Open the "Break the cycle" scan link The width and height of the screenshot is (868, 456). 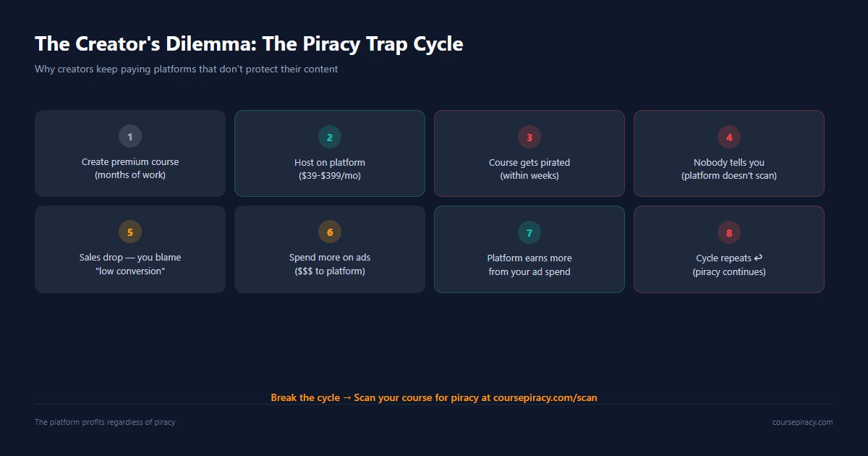click(x=434, y=397)
